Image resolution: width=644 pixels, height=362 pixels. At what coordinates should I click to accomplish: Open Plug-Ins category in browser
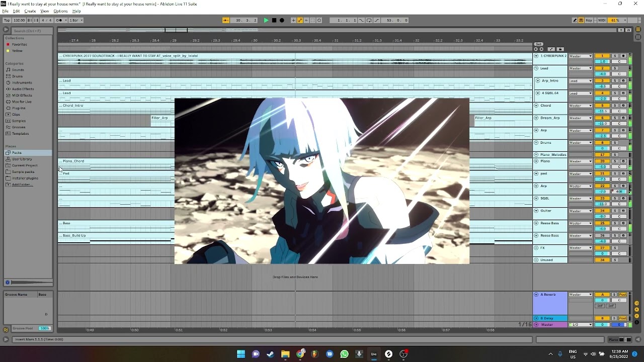pyautogui.click(x=19, y=108)
